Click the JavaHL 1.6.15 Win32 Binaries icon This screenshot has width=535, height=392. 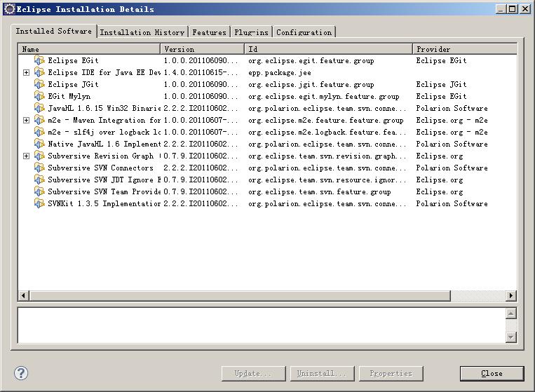(39, 108)
